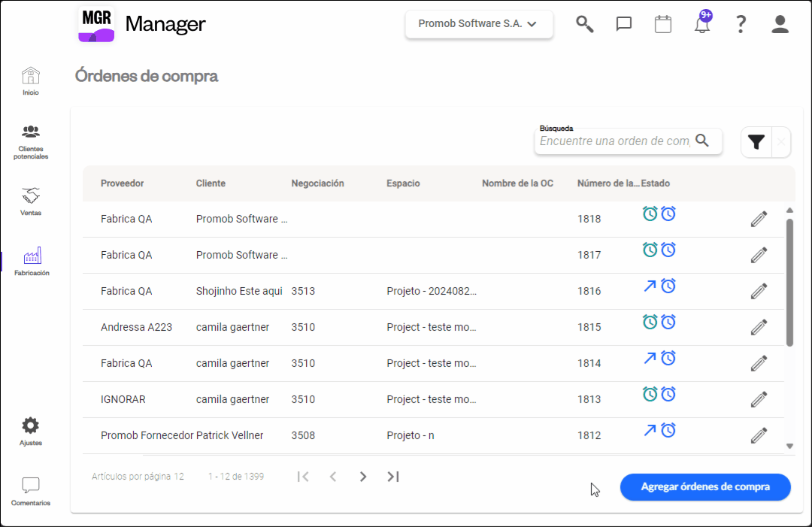Edit purchase order 1818 with pencil
This screenshot has height=527, width=812.
point(759,219)
